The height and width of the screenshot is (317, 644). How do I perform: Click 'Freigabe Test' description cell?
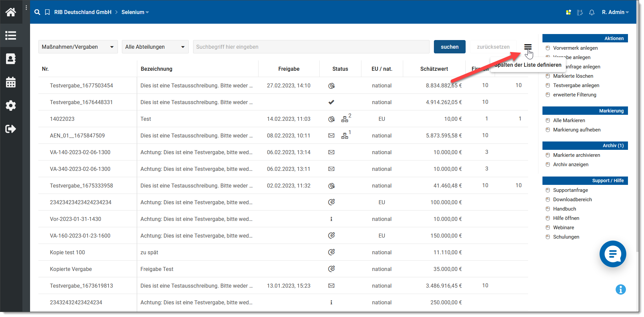click(x=157, y=269)
